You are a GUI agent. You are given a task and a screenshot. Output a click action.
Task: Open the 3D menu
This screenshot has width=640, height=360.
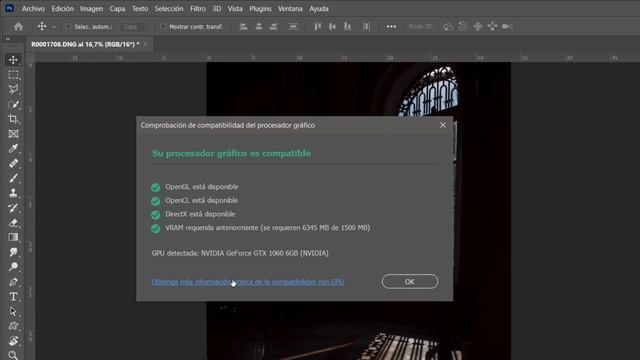[x=217, y=9]
